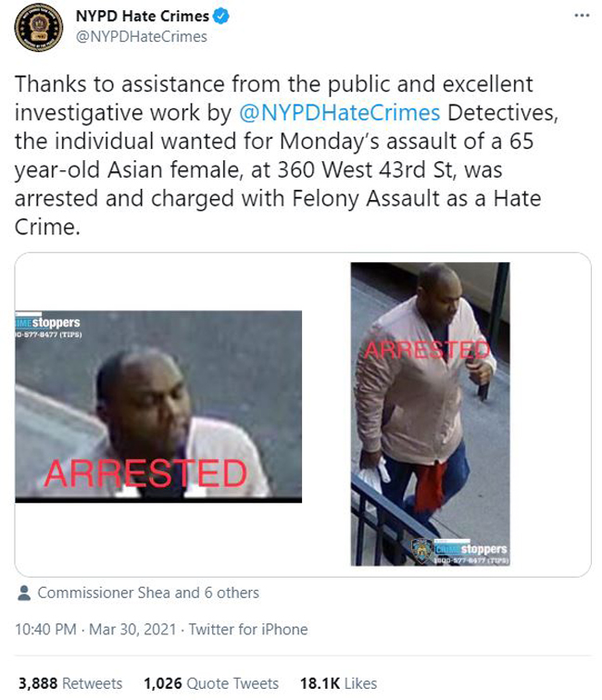
Task: View the 18.1K Likes list
Action: [339, 683]
